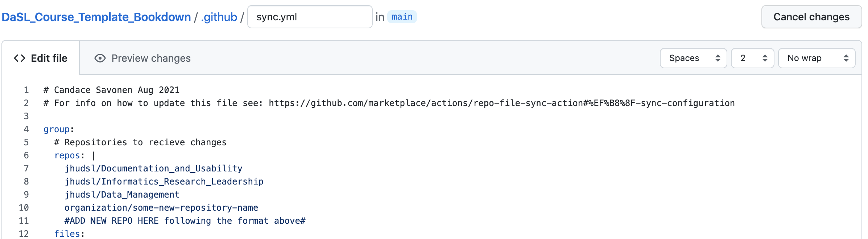Image resolution: width=868 pixels, height=239 pixels.
Task: Click the eye icon beside Preview changes
Action: pyautogui.click(x=100, y=58)
